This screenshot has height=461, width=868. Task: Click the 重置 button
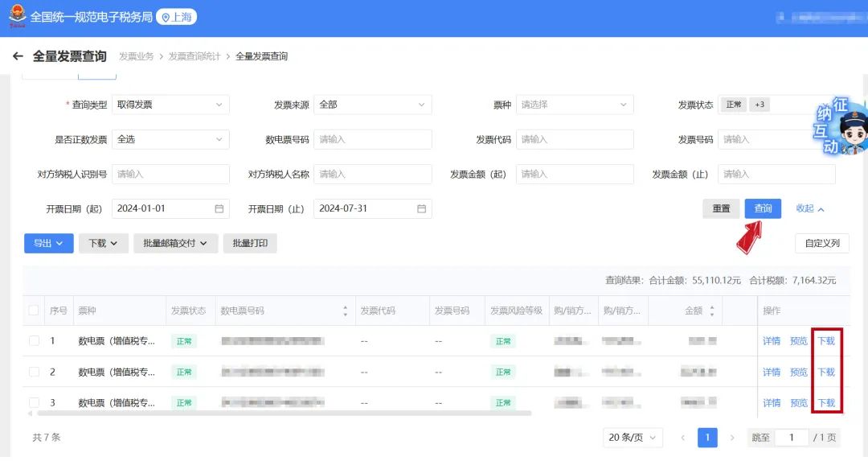point(721,209)
